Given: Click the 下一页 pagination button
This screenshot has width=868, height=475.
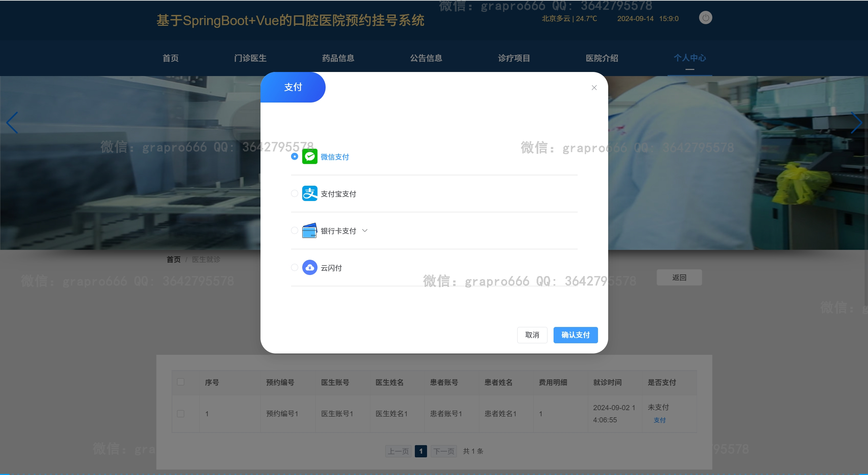Looking at the screenshot, I should pyautogui.click(x=444, y=451).
